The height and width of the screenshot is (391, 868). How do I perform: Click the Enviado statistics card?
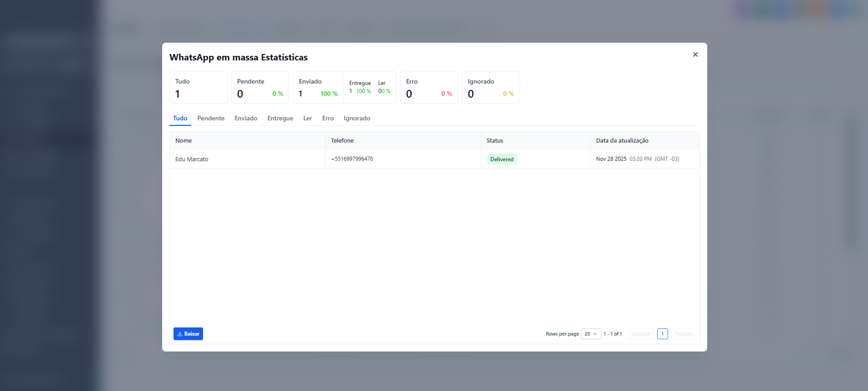pyautogui.click(x=318, y=87)
